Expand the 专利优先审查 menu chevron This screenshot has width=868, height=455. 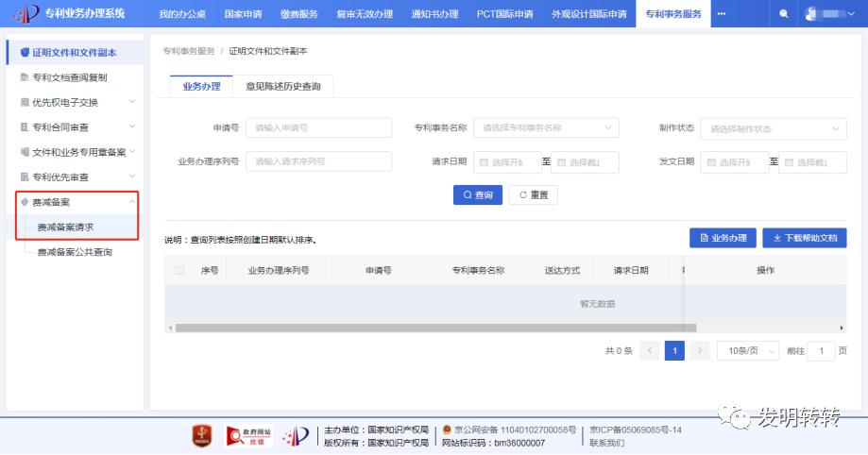coord(131,176)
